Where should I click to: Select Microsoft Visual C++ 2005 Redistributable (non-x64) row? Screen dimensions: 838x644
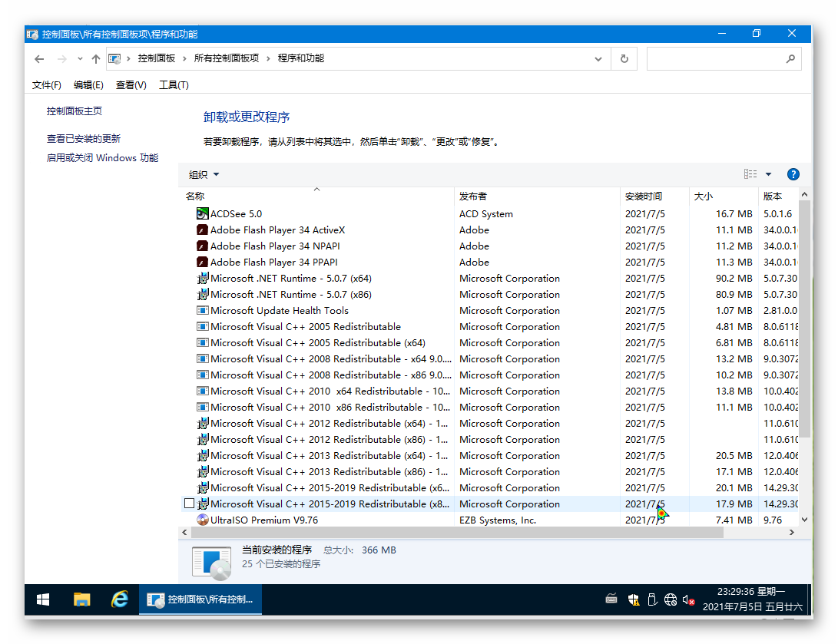490,326
